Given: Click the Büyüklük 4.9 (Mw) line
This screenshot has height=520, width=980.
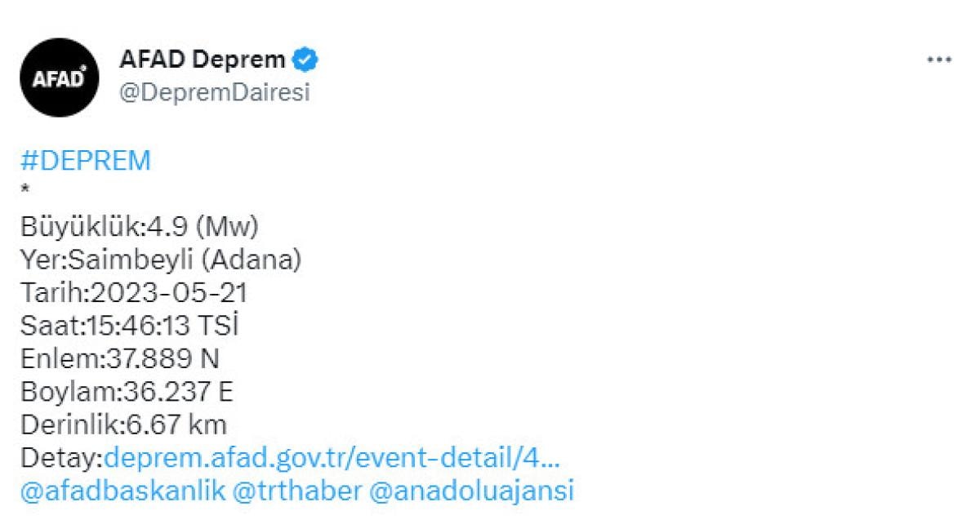Looking at the screenshot, I should coord(140,227).
